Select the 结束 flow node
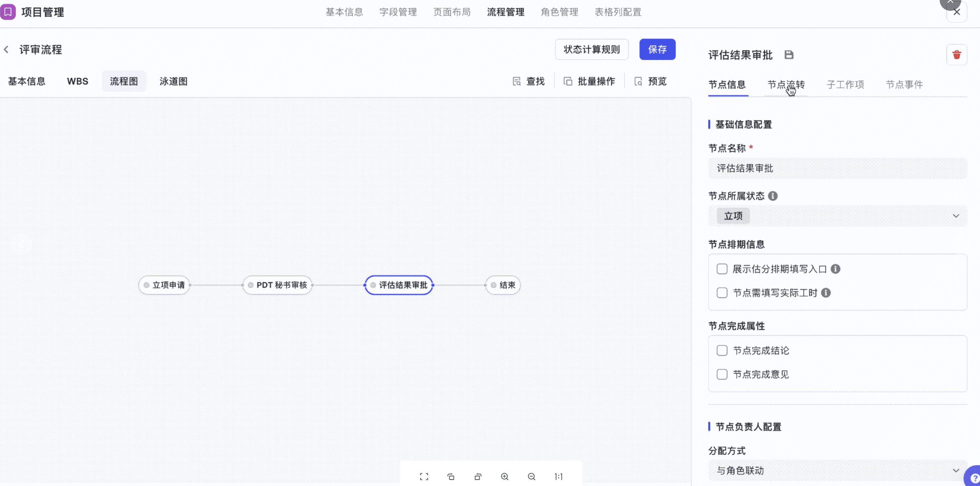980x486 pixels. [x=503, y=285]
